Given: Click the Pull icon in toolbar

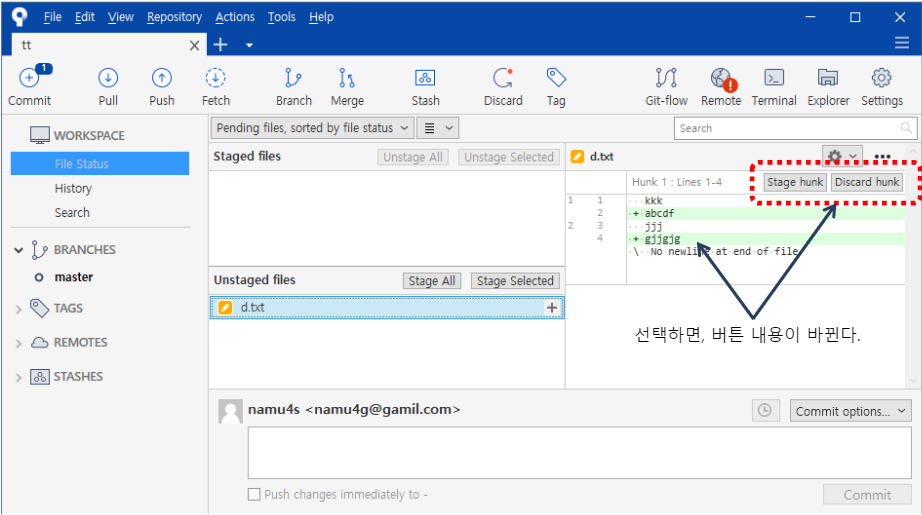Looking at the screenshot, I should tap(108, 79).
